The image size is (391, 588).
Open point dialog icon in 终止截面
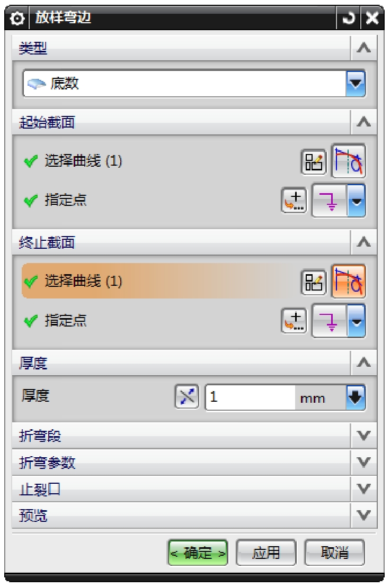click(x=294, y=321)
